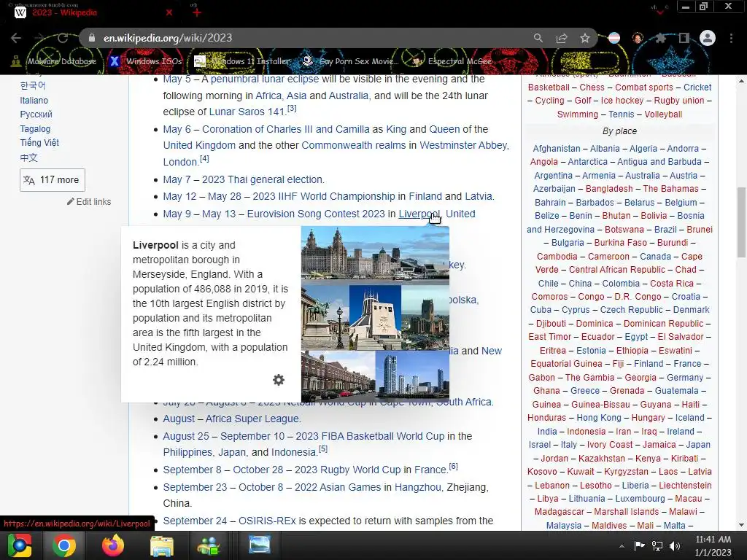Switch to Italiano language
747x560 pixels.
click(34, 101)
